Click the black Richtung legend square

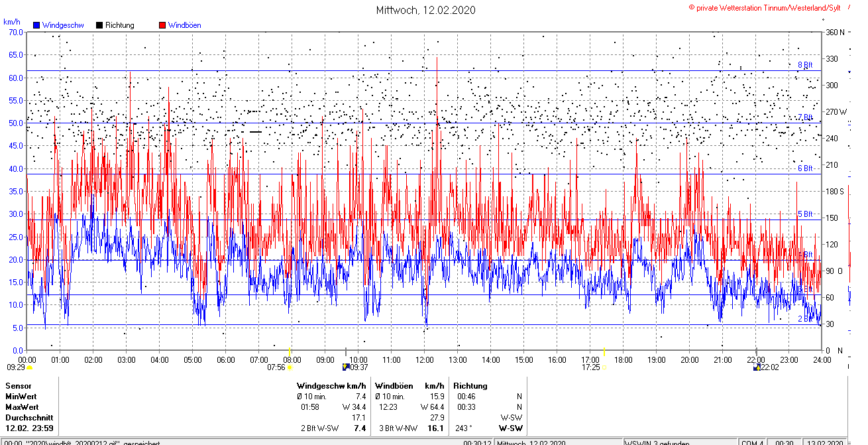pyautogui.click(x=99, y=25)
